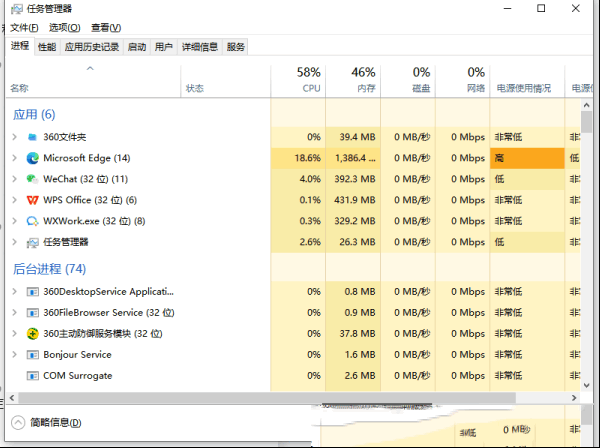The height and width of the screenshot is (448, 600).
Task: Click WXWork.exe's 329.2 MB memory cell
Action: (353, 221)
